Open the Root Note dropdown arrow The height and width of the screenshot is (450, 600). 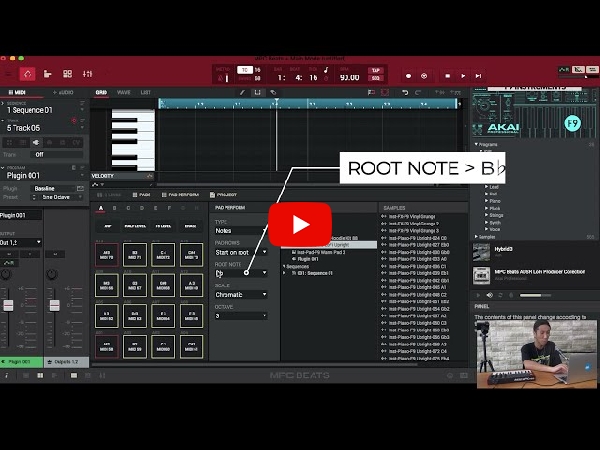[264, 273]
